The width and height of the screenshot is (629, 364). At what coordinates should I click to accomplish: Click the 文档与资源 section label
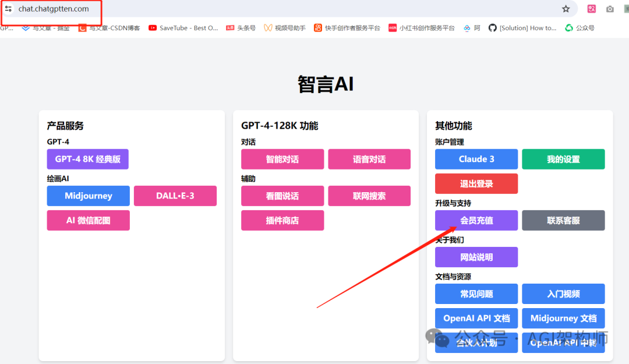[x=453, y=277]
